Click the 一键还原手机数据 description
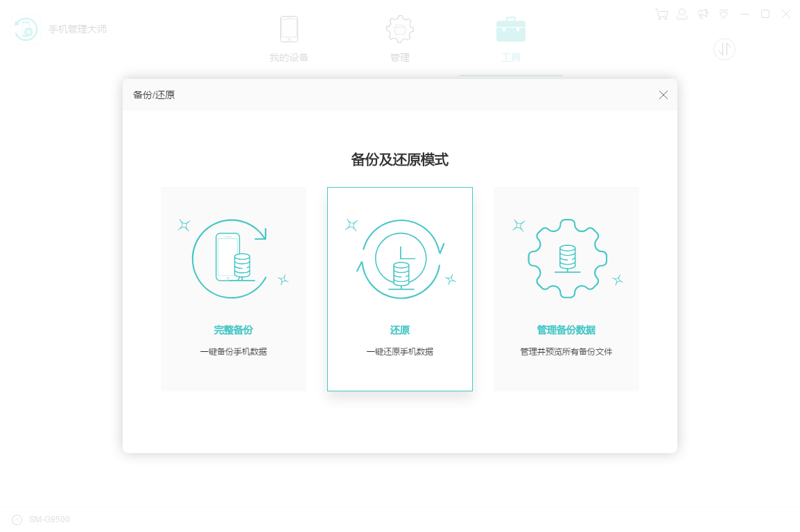This screenshot has width=800, height=532. [x=400, y=352]
